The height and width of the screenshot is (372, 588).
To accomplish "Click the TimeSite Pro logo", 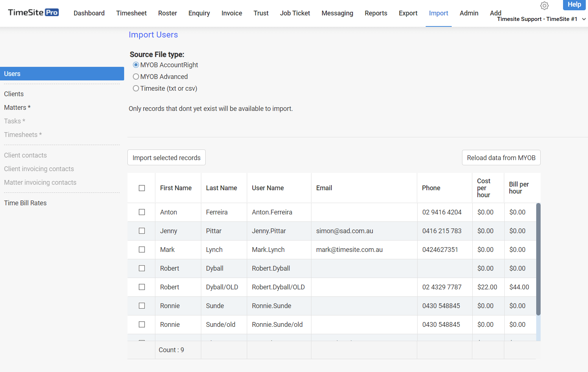I will (33, 12).
